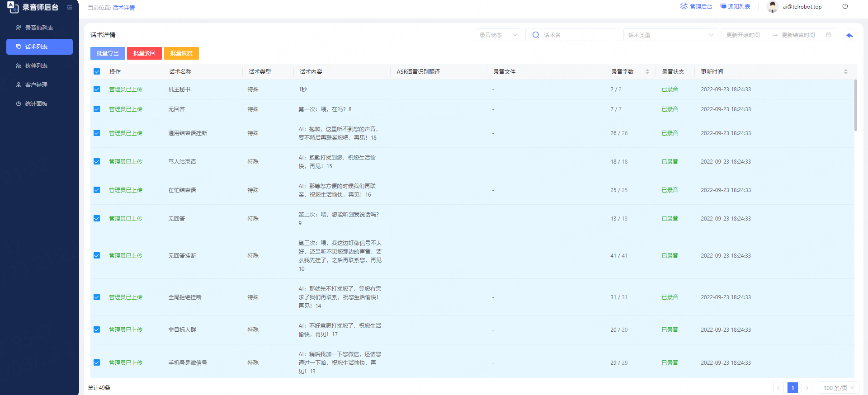Collapse the sidebar with hamburger icon
868x395 pixels.
click(70, 7)
